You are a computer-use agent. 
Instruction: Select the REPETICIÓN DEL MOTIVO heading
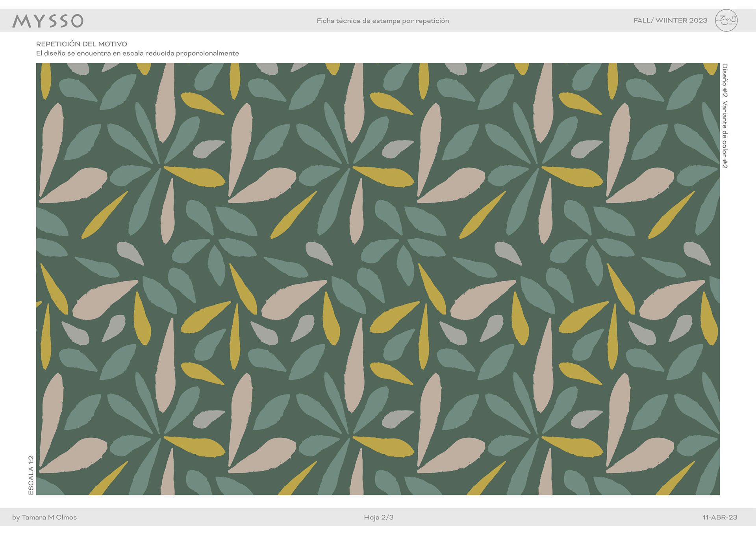pos(82,44)
